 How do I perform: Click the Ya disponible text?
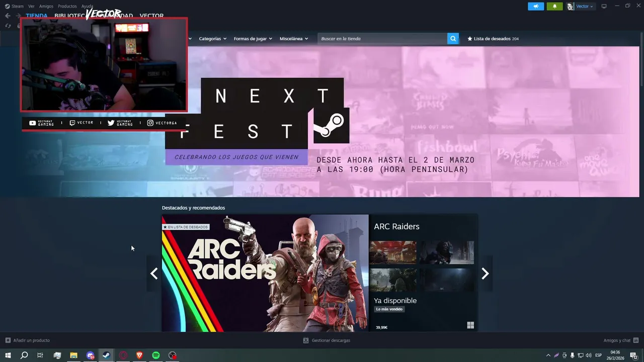click(395, 301)
